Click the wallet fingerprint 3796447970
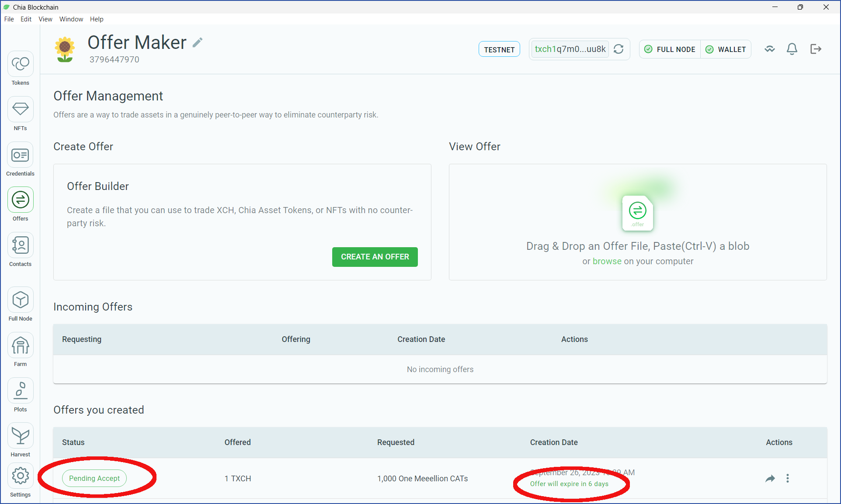 [x=115, y=59]
